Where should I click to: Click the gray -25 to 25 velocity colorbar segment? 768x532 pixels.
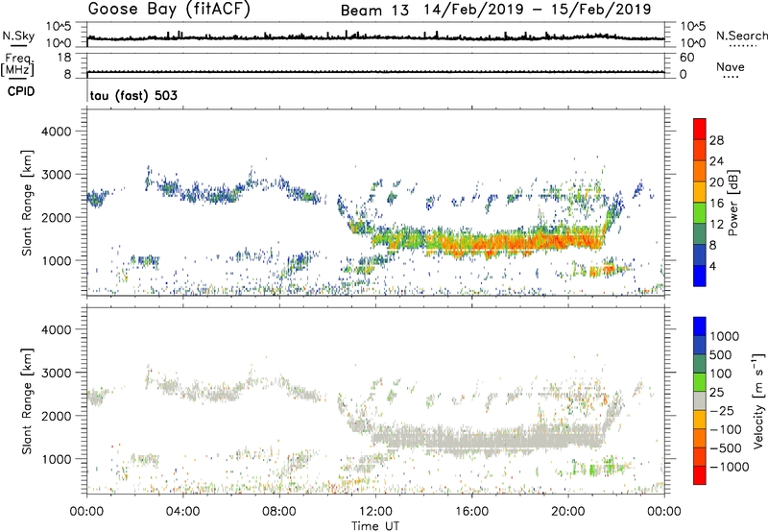[700, 401]
